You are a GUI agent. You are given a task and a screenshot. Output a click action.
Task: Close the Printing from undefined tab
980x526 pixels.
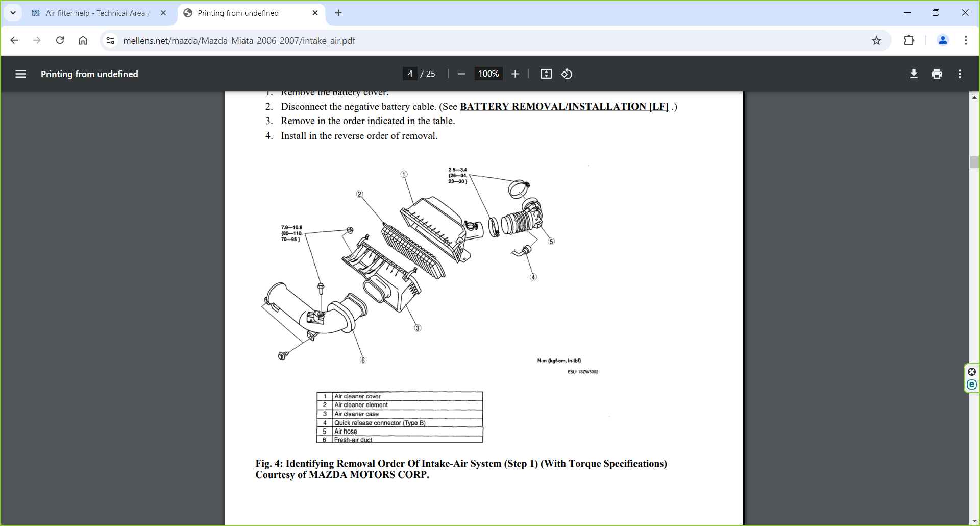(x=315, y=13)
